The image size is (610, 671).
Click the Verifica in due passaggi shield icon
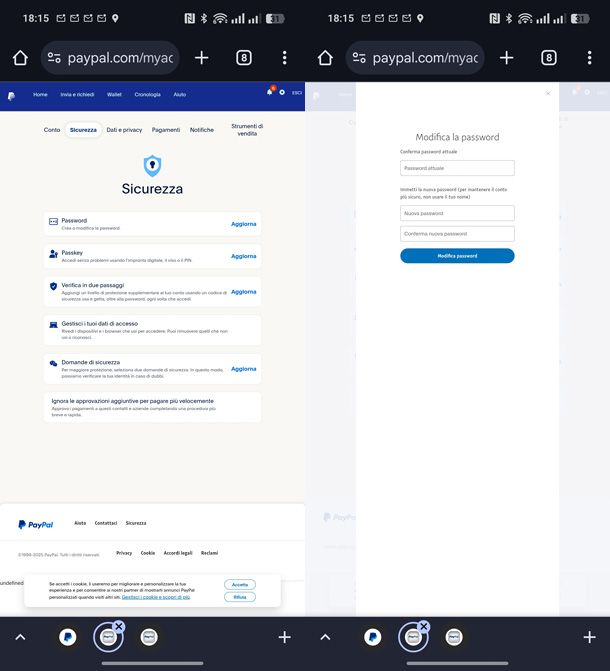click(x=53, y=286)
